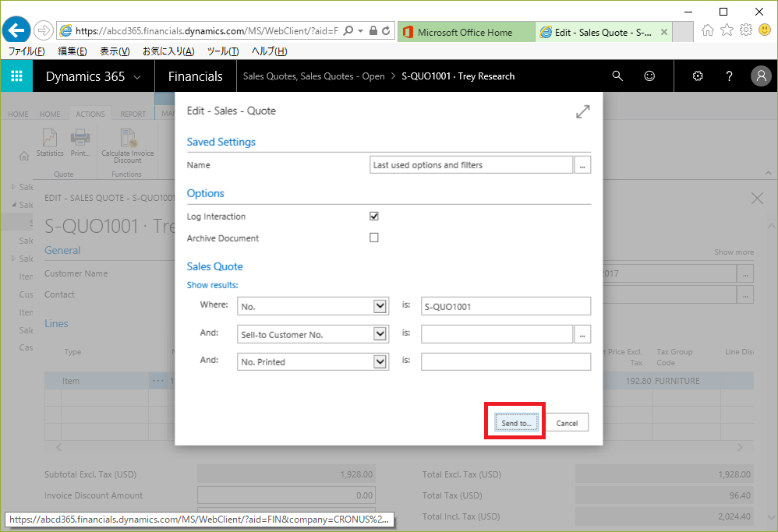This screenshot has height=532, width=778.
Task: Close the Edit - Sales Quote browser tab
Action: [664, 32]
